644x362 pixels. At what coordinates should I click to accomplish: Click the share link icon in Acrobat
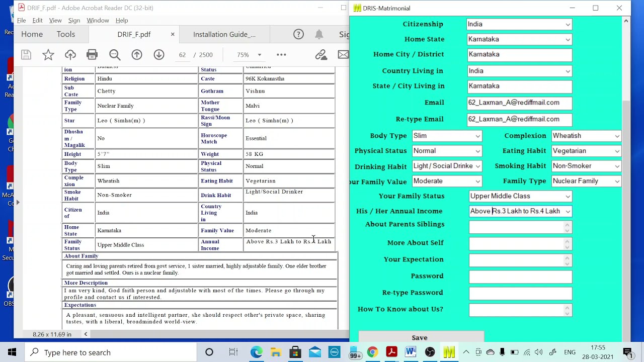point(321,54)
